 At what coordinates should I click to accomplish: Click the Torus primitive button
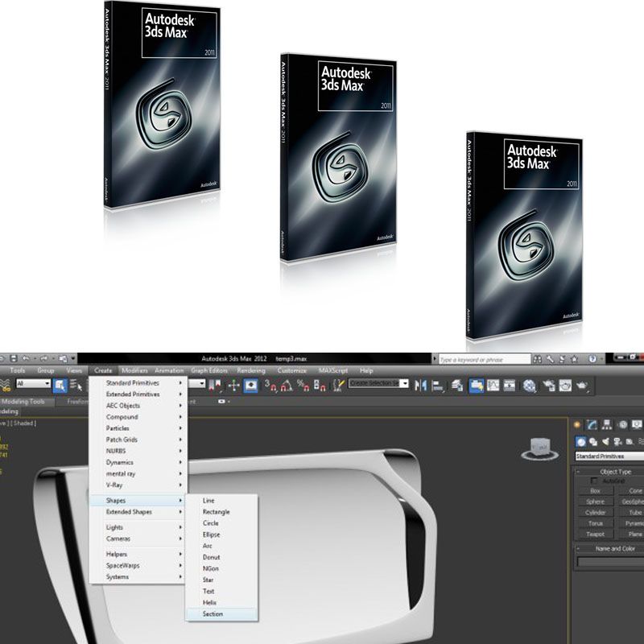pos(595,523)
